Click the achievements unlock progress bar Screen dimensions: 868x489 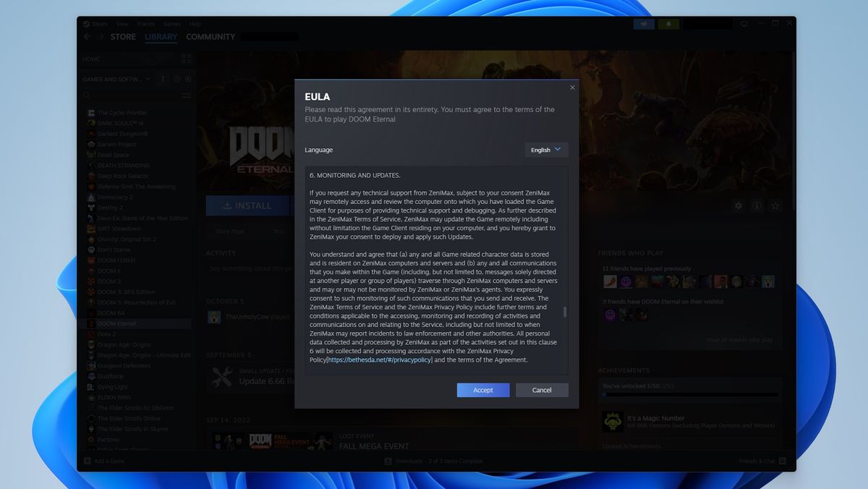tap(689, 396)
